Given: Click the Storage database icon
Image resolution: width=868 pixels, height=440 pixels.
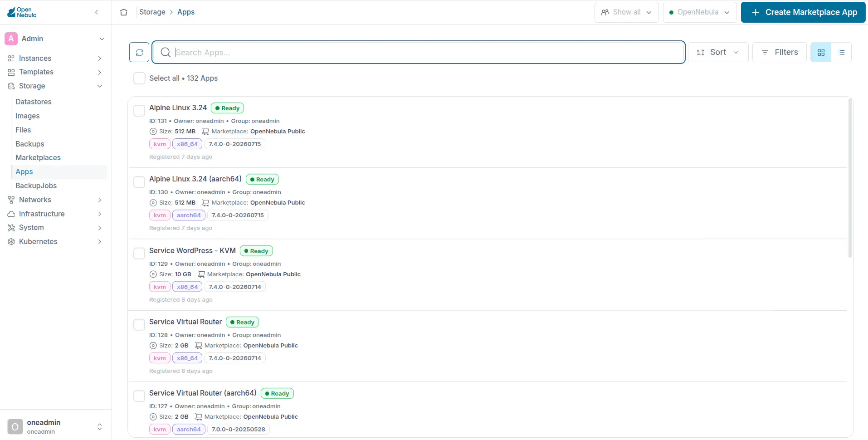Looking at the screenshot, I should [11, 86].
